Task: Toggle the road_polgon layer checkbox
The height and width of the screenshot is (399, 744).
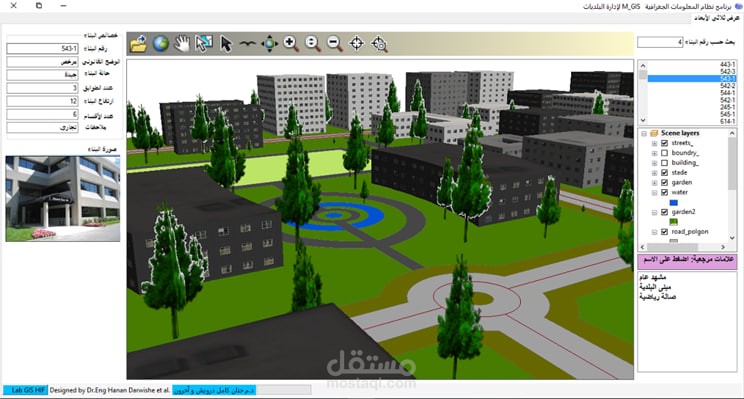Action: tap(664, 232)
